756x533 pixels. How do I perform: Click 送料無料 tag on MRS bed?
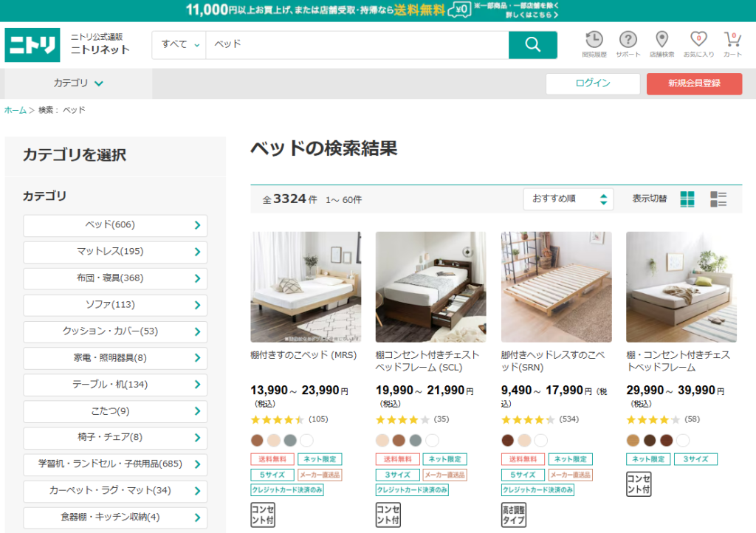click(272, 459)
